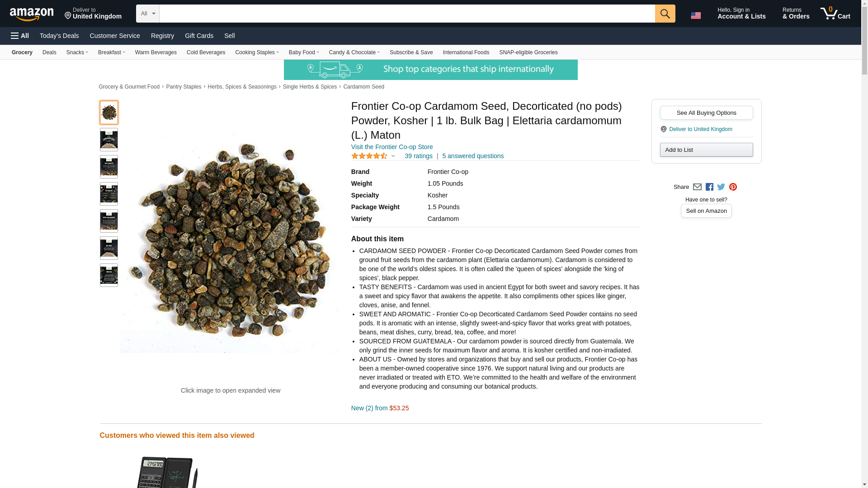Screen dimensions: 868x488
Task: Visit the Frontier Co-op Store link
Action: coord(392,147)
